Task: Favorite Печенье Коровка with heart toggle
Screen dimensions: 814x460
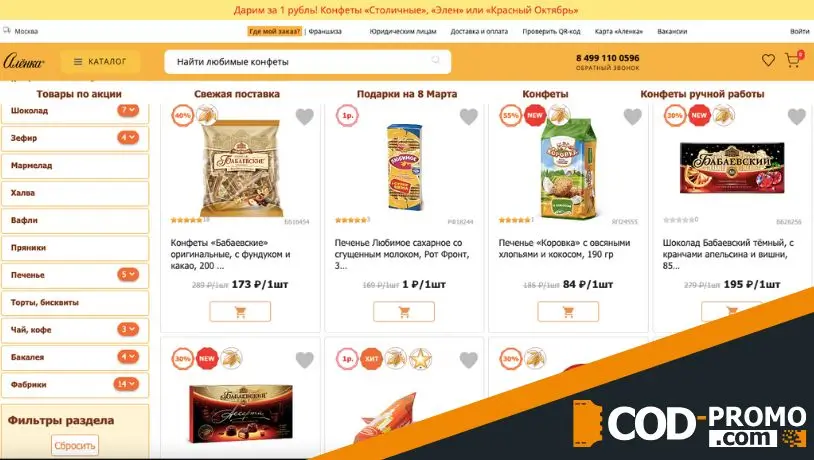Action: [633, 117]
